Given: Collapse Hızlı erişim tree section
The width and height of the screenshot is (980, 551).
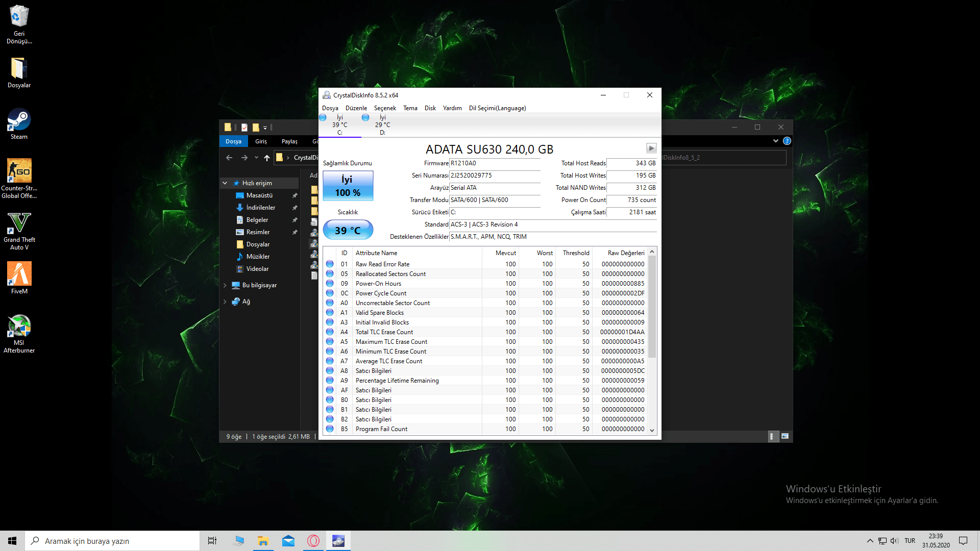Looking at the screenshot, I should [x=225, y=183].
